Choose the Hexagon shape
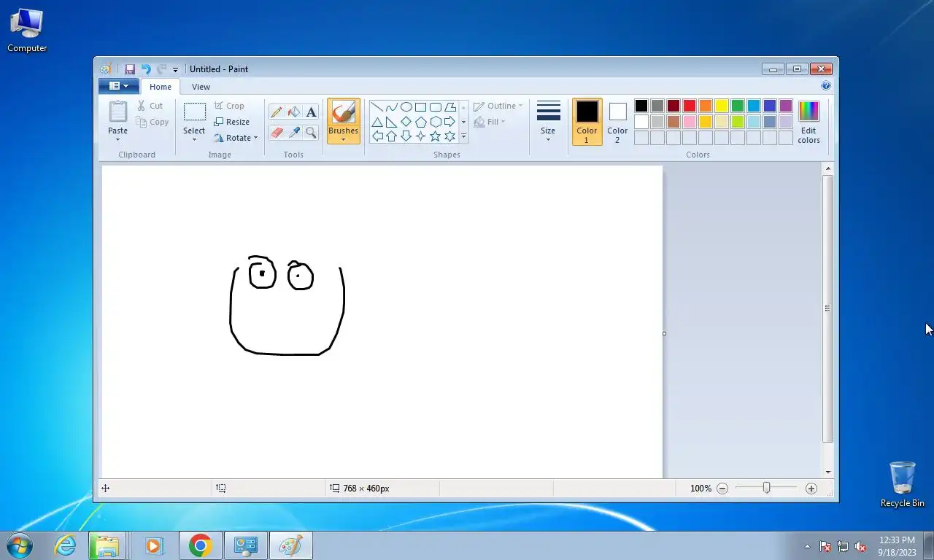Screen dimensions: 934x560 (x=436, y=122)
